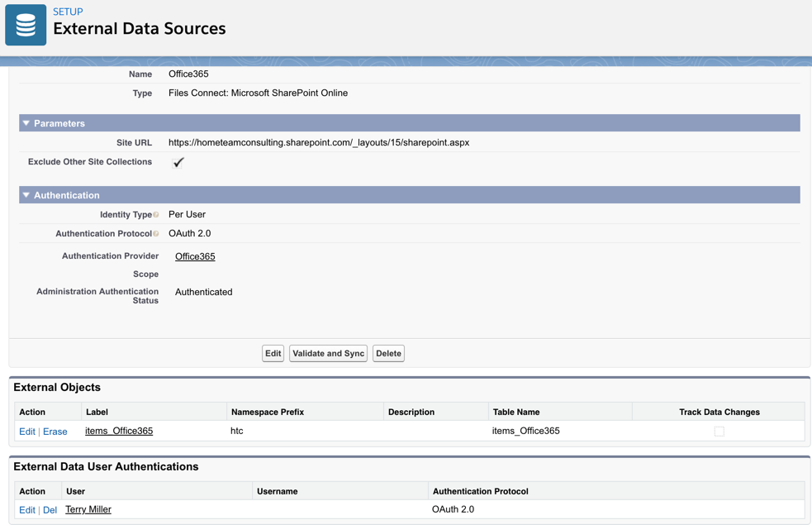
Task: Click the Per User identity type value
Action: [187, 214]
